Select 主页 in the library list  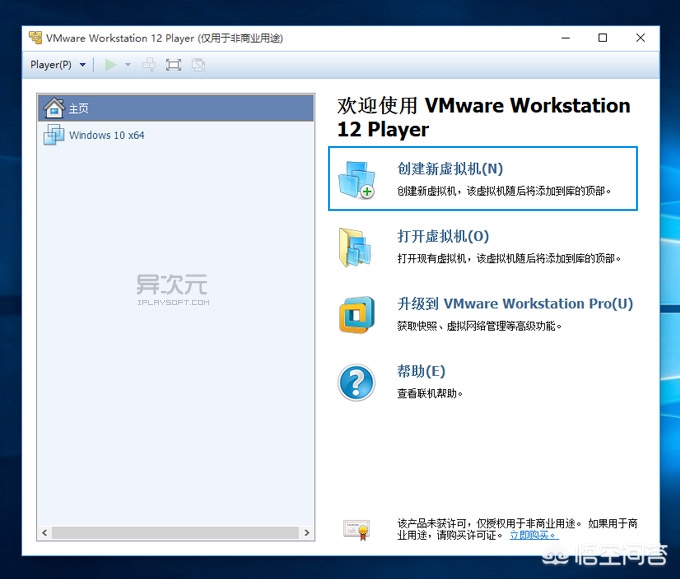point(176,108)
